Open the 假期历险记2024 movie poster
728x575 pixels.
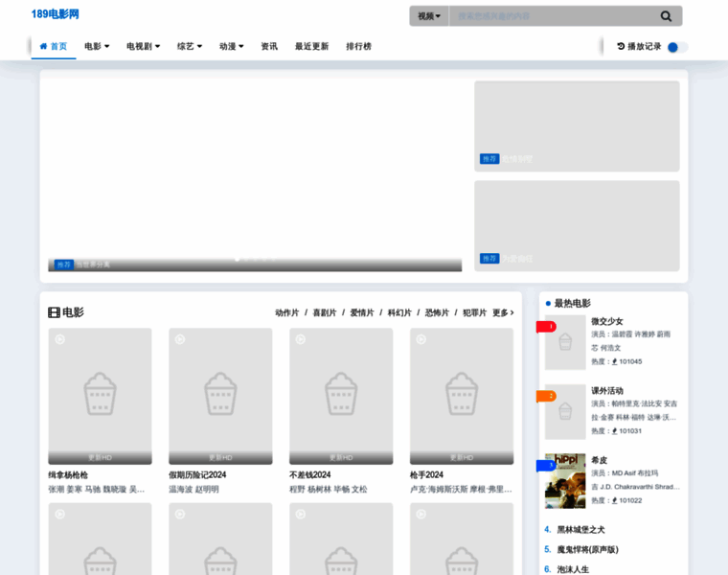point(220,396)
